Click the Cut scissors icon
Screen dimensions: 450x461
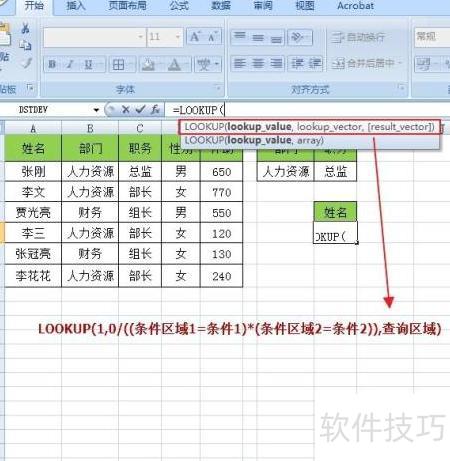click(x=25, y=28)
